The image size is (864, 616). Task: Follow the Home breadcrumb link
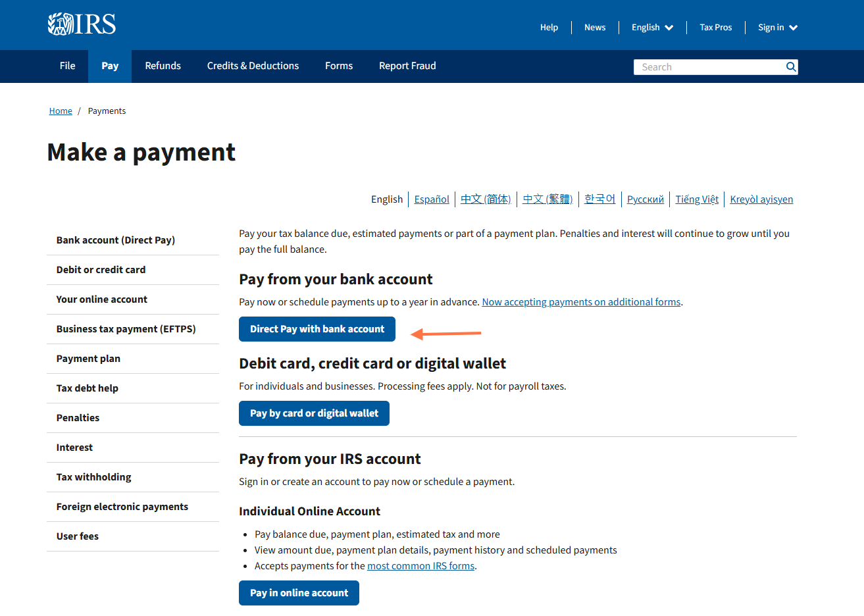click(x=61, y=111)
